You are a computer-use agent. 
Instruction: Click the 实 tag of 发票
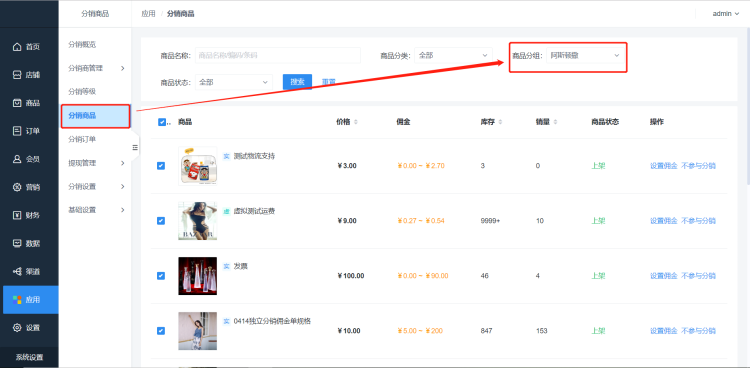pyautogui.click(x=227, y=267)
